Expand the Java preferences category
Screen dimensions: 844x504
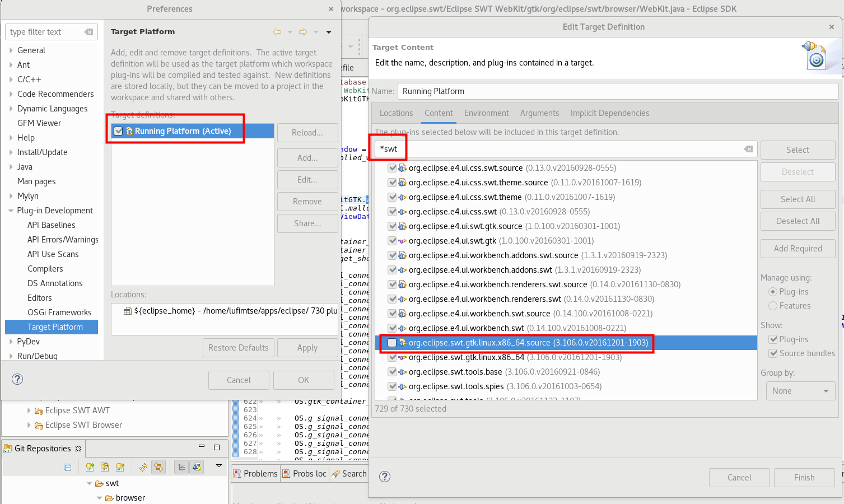tap(11, 167)
